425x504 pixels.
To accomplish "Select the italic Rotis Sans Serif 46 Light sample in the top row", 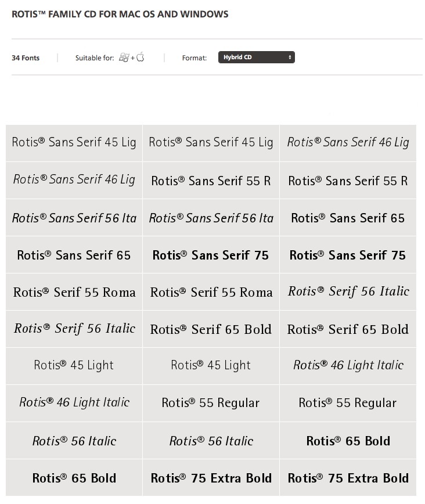I will 348,143.
